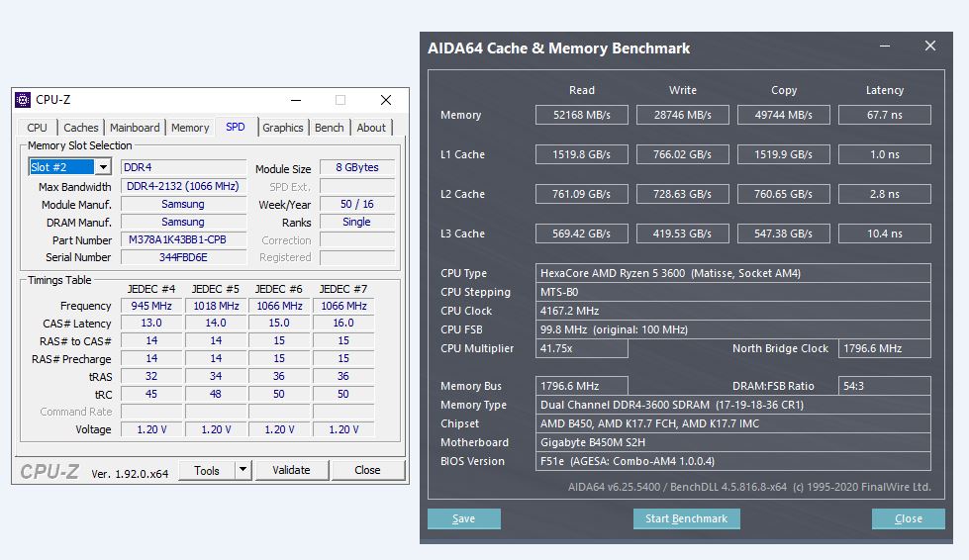Open the Bench tab
This screenshot has height=560, width=969.
tap(330, 128)
